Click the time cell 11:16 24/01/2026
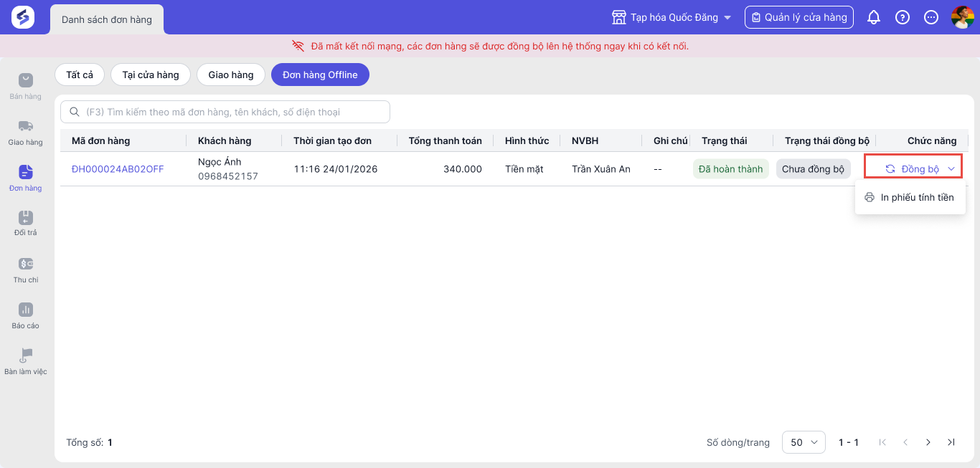 (x=336, y=169)
